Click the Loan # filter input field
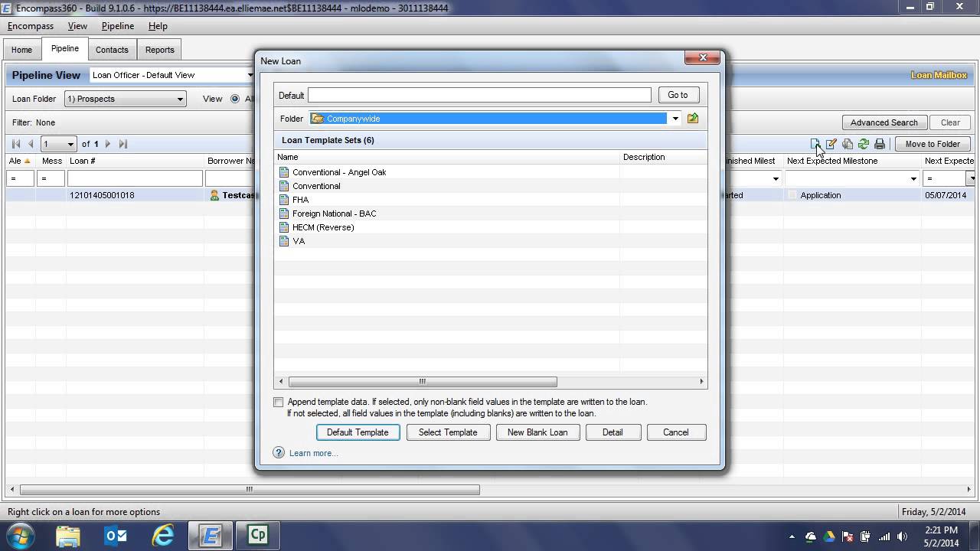 (x=135, y=178)
